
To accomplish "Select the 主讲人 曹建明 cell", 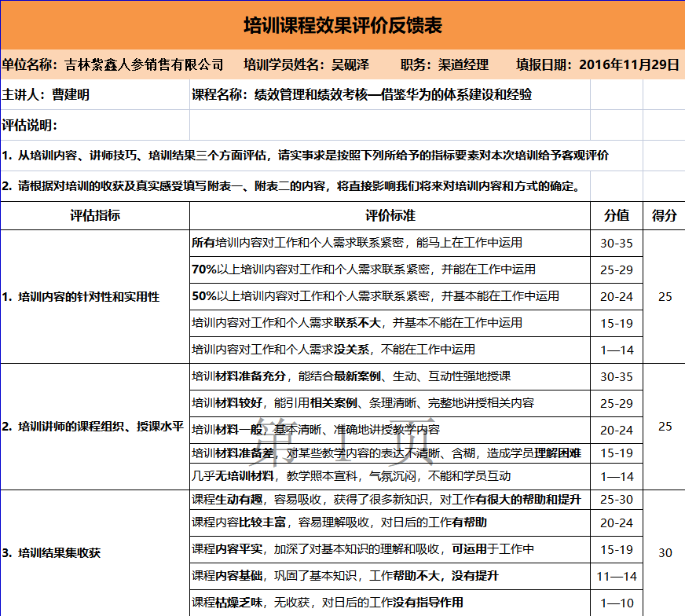I will [x=95, y=94].
